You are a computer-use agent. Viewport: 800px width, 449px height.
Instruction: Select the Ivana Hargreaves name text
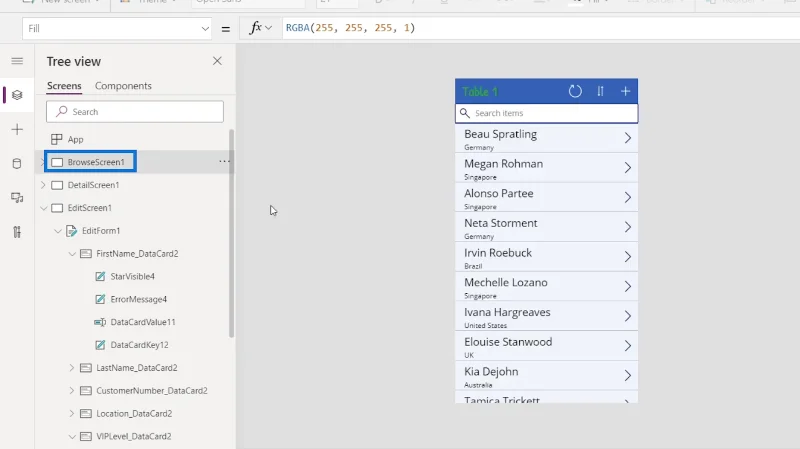tap(507, 312)
